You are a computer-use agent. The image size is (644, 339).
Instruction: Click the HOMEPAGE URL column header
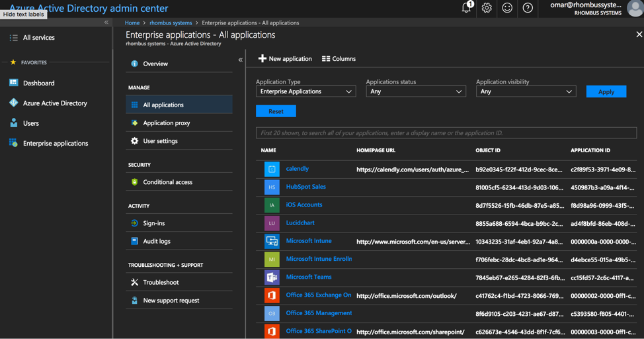pos(376,150)
